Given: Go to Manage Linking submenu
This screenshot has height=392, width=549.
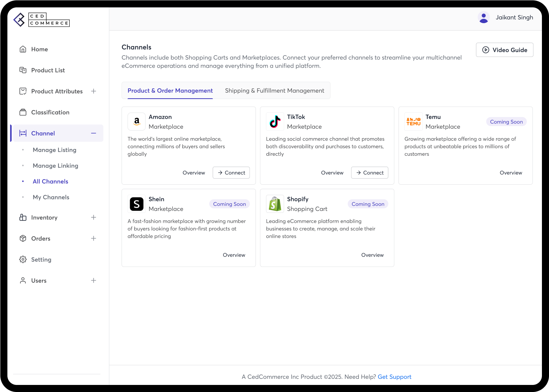Looking at the screenshot, I should point(55,166).
